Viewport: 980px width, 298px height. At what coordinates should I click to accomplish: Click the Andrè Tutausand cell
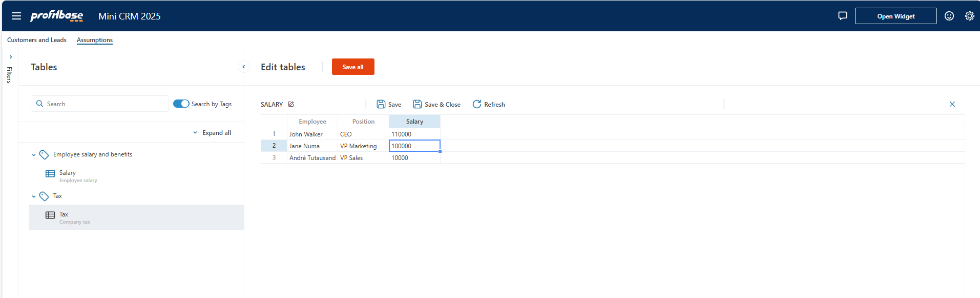(312, 157)
